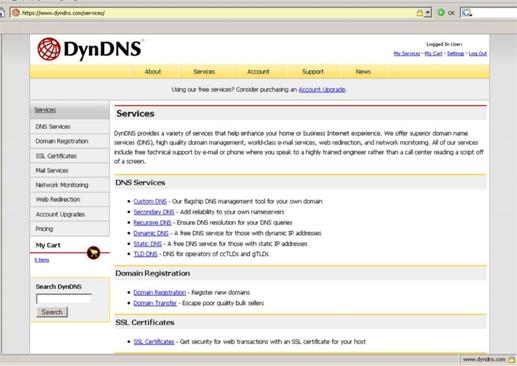Screen dimensions: 517x366
Task: Open the About menu
Action: tap(153, 72)
